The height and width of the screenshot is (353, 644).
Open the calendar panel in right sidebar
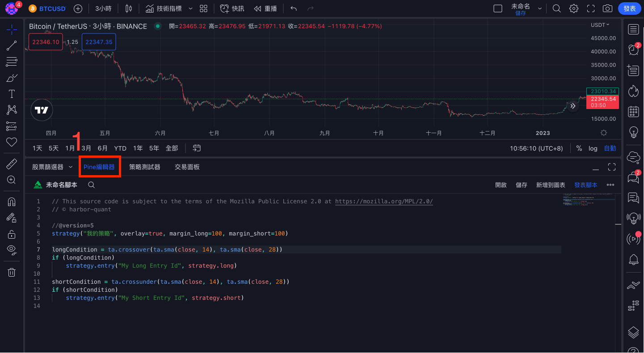coord(633,111)
